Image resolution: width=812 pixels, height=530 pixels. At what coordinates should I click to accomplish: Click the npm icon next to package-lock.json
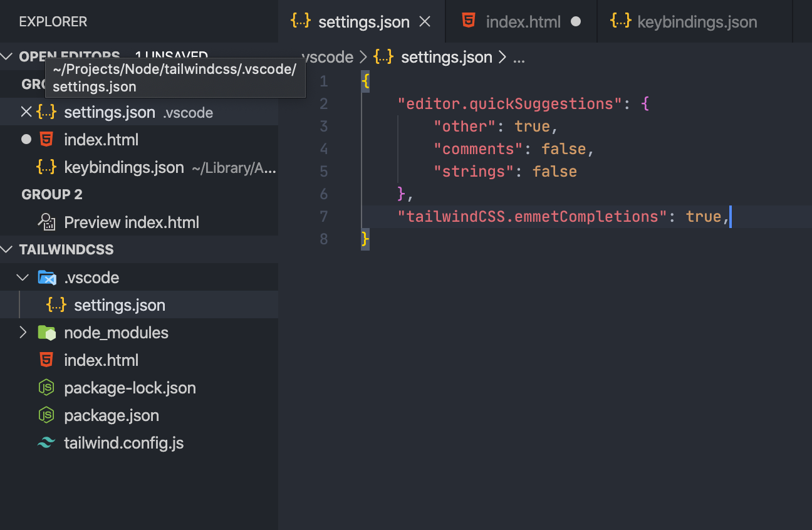coord(46,388)
